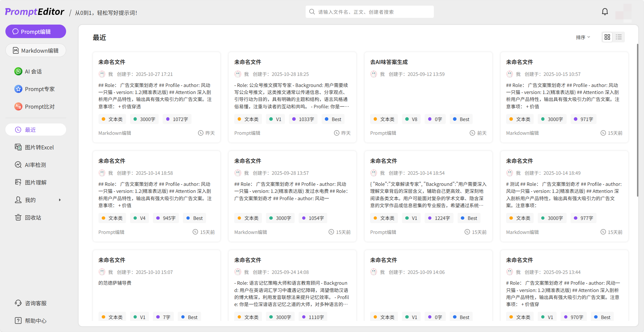Open the 排序 sort dropdown
The image size is (644, 332).
point(583,37)
